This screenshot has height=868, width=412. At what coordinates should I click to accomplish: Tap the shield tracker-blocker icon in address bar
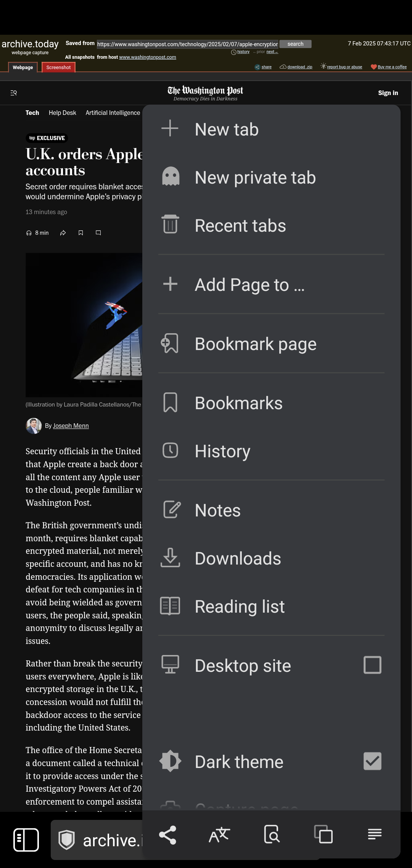click(x=66, y=840)
